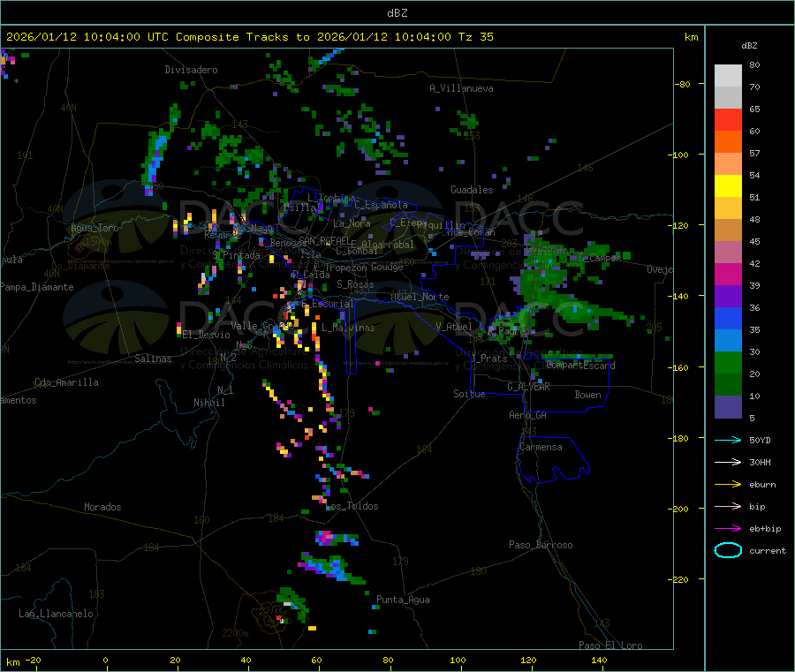Click the A_Villanueva map label
The image size is (795, 672).
pos(461,88)
